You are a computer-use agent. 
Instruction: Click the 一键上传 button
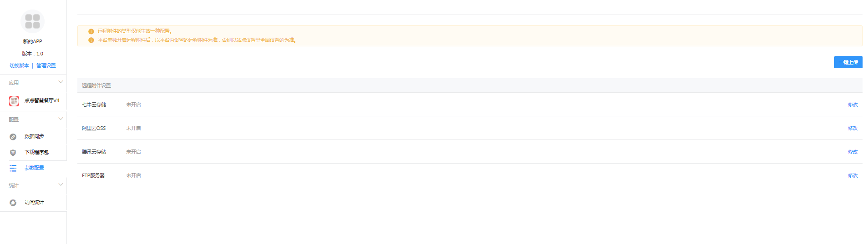[848, 62]
